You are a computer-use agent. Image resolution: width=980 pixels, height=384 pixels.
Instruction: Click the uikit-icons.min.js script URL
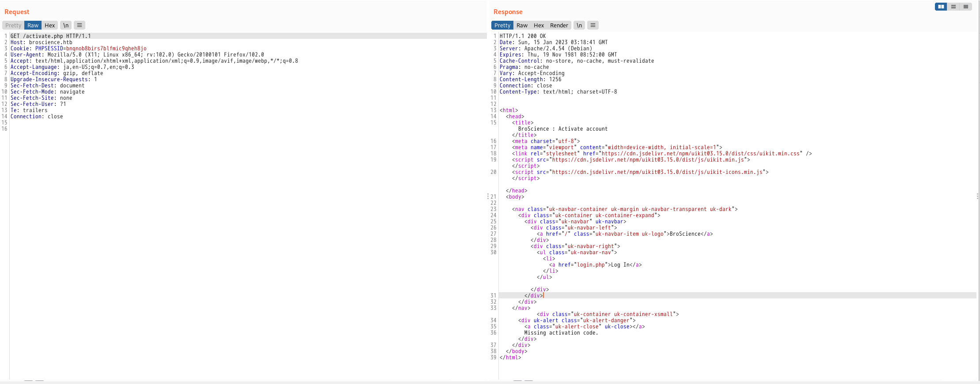pos(657,172)
